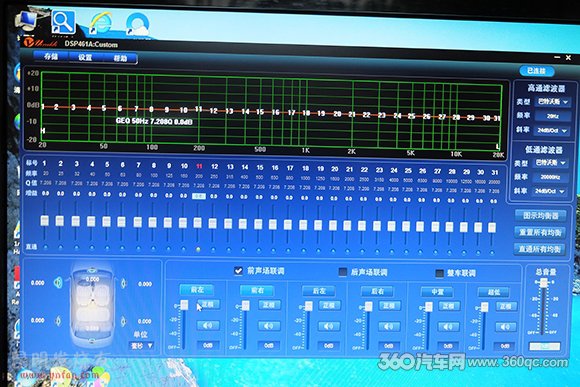
Task: Select the 中置 center channel button
Action: [438, 292]
